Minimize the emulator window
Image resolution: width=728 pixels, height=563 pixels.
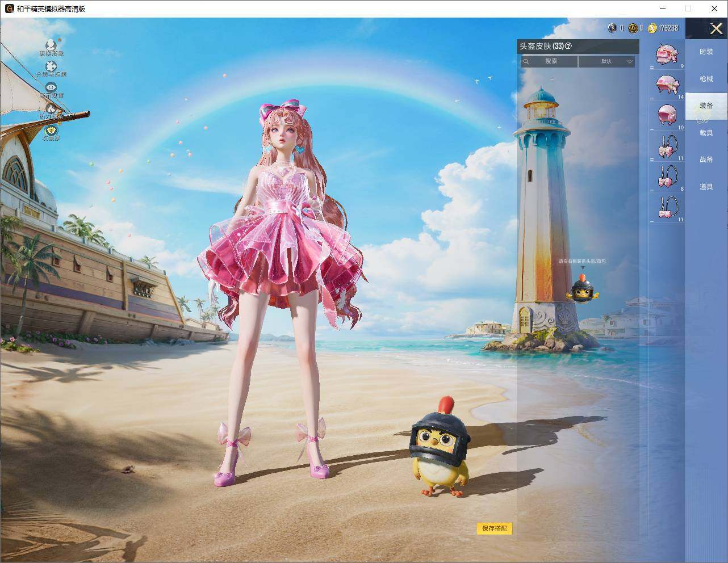[663, 9]
